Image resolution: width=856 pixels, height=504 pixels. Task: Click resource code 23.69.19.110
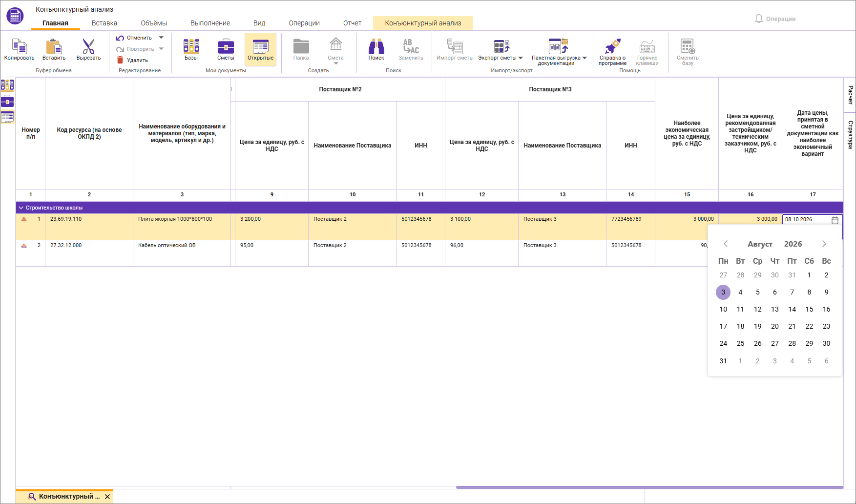pos(66,219)
